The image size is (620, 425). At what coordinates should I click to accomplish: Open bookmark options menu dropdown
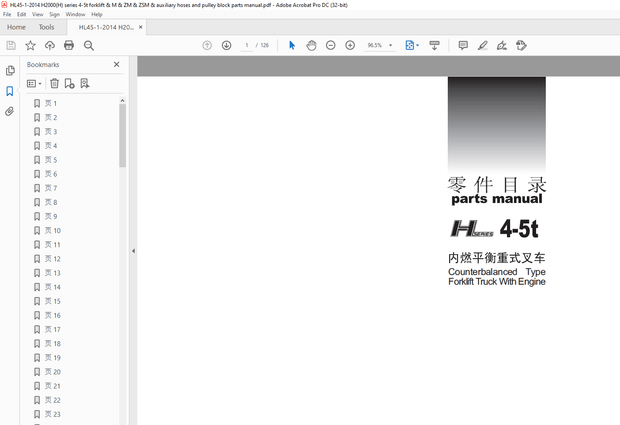click(x=34, y=83)
